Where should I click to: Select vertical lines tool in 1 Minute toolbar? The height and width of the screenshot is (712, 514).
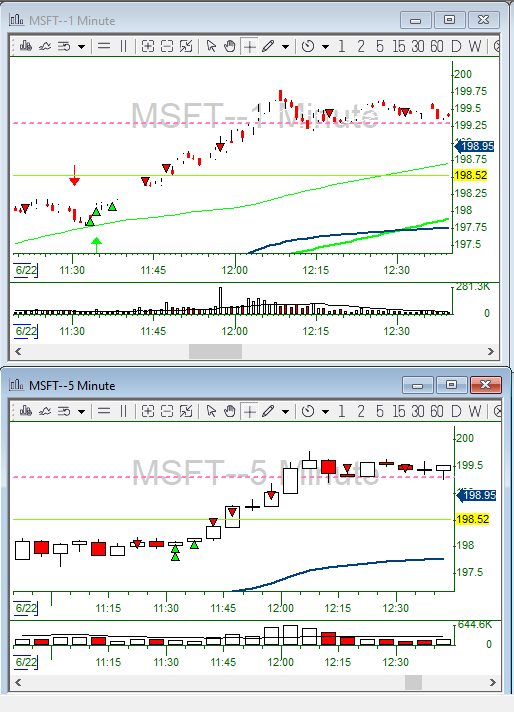click(x=123, y=46)
